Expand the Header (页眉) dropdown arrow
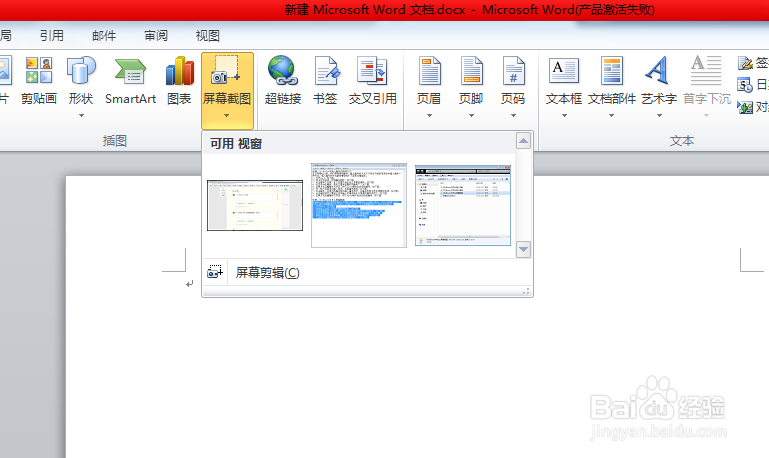Image resolution: width=769 pixels, height=458 pixels. 429,116
